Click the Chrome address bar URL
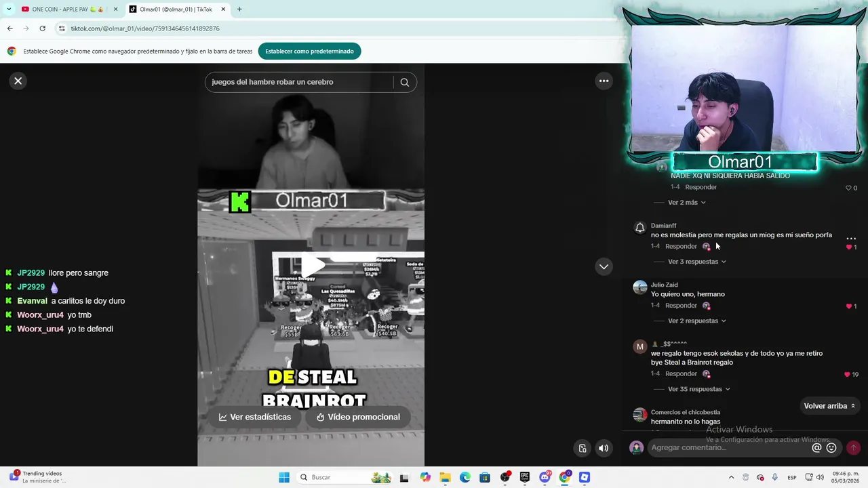This screenshot has width=868, height=488. click(145, 28)
